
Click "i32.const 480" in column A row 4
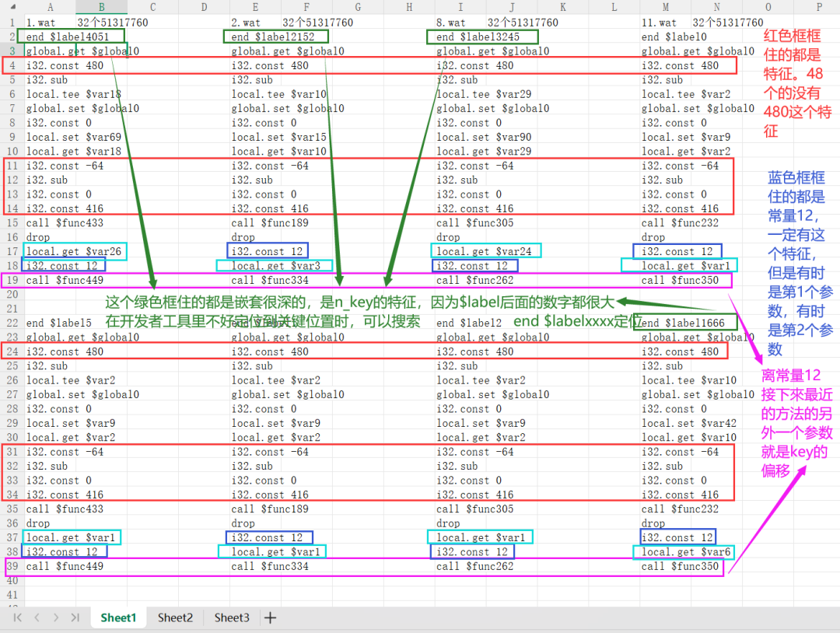coord(65,65)
